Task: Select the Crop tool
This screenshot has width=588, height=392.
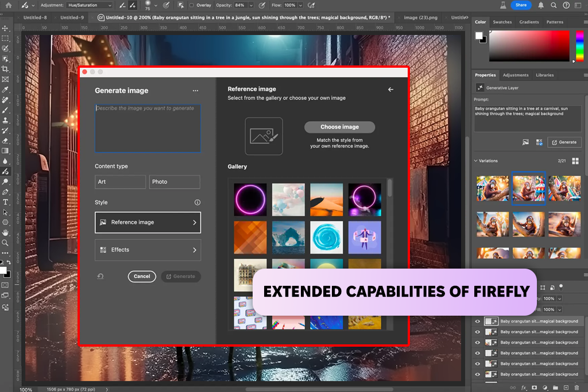Action: click(x=5, y=69)
